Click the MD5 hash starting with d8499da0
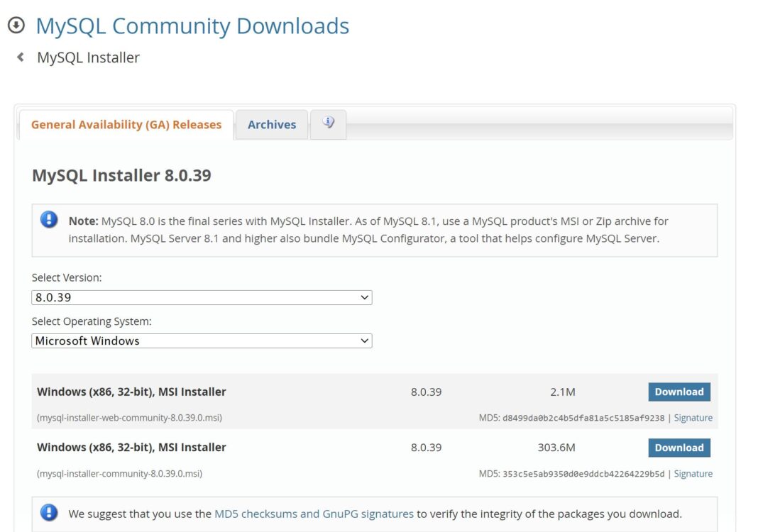 coord(583,418)
